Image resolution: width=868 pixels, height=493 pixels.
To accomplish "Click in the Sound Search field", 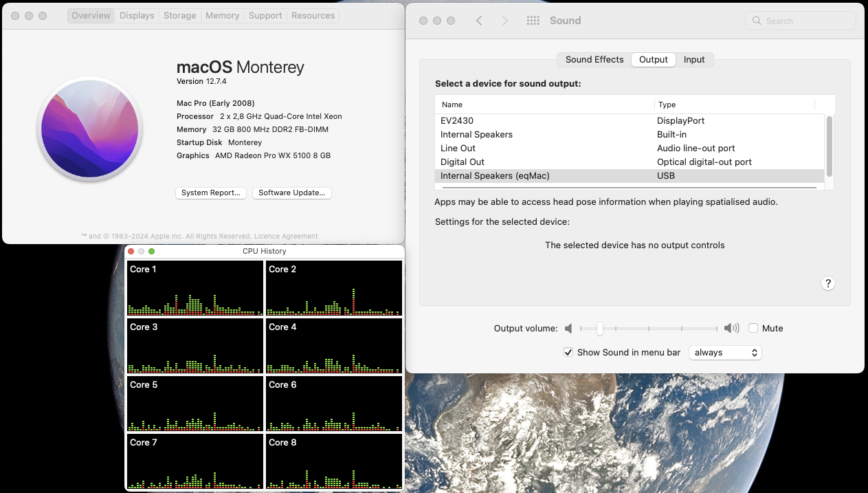I will [x=801, y=21].
